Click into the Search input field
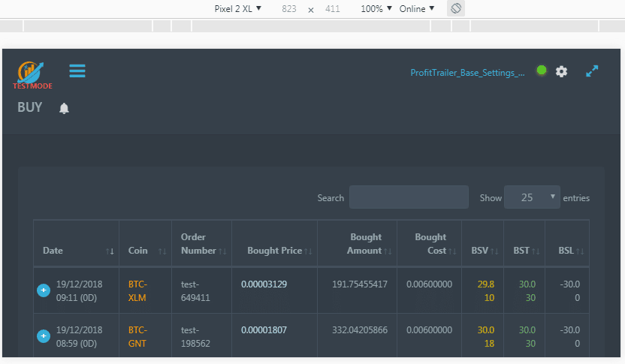Screen dimensions: 625x364 pos(409,197)
